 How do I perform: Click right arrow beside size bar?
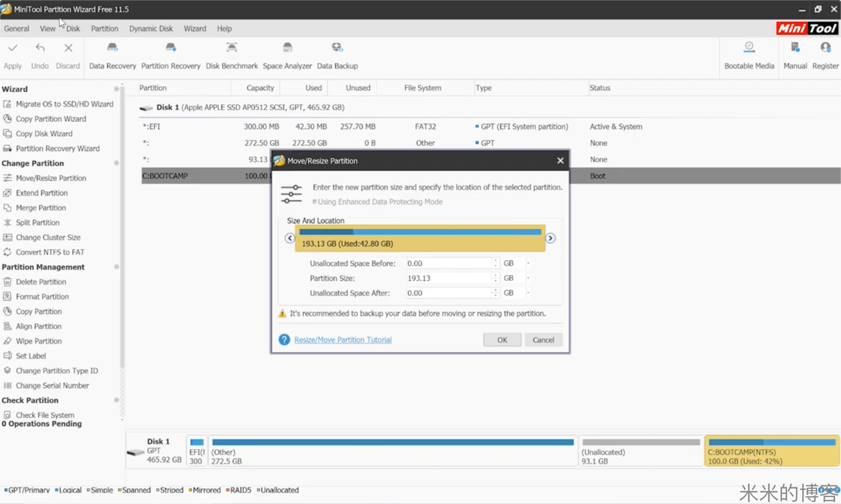click(550, 238)
